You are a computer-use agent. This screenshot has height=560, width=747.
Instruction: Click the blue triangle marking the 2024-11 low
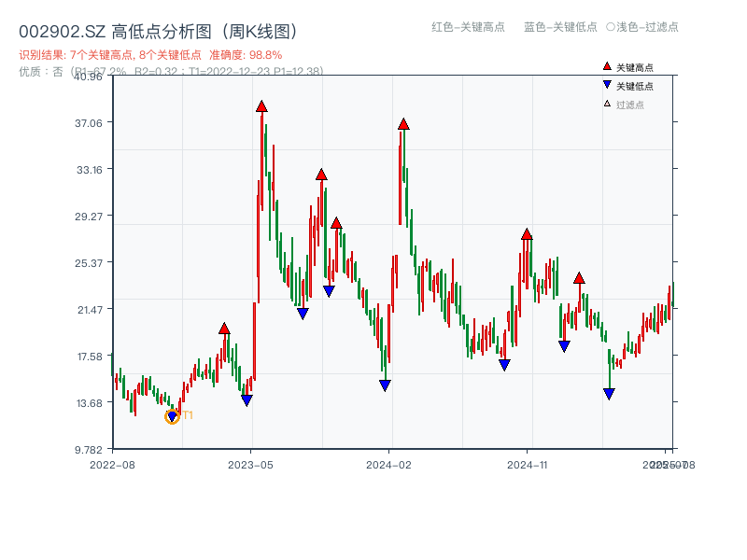coord(504,362)
